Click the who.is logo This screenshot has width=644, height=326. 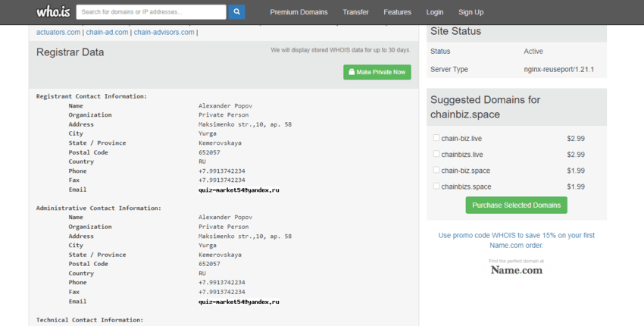coord(52,11)
